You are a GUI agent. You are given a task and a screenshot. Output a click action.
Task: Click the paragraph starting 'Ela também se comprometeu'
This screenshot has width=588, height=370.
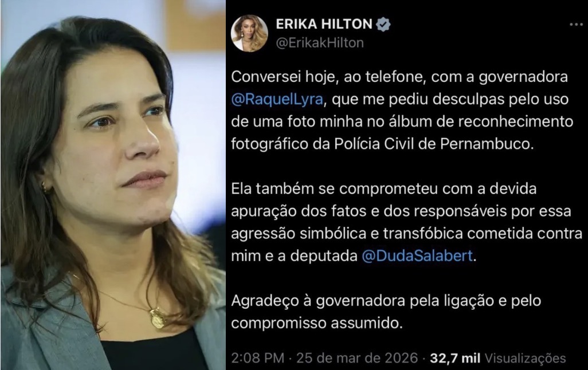(406, 222)
